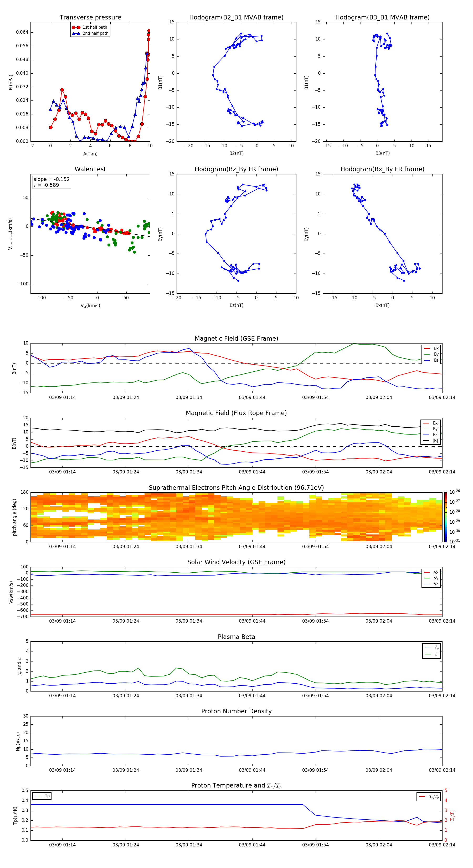473x868 pixels.
Task: Select the Tp legend entry
Action: click(42, 796)
